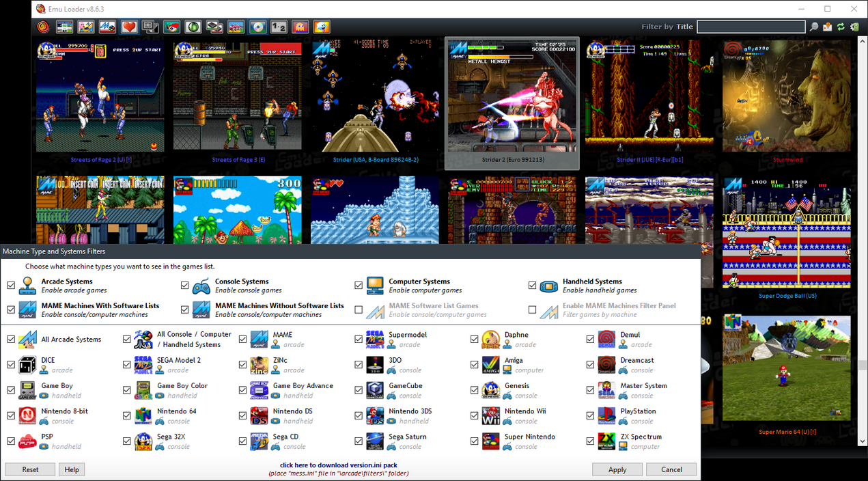
Task: Click Apply to confirm the filters
Action: (x=617, y=469)
